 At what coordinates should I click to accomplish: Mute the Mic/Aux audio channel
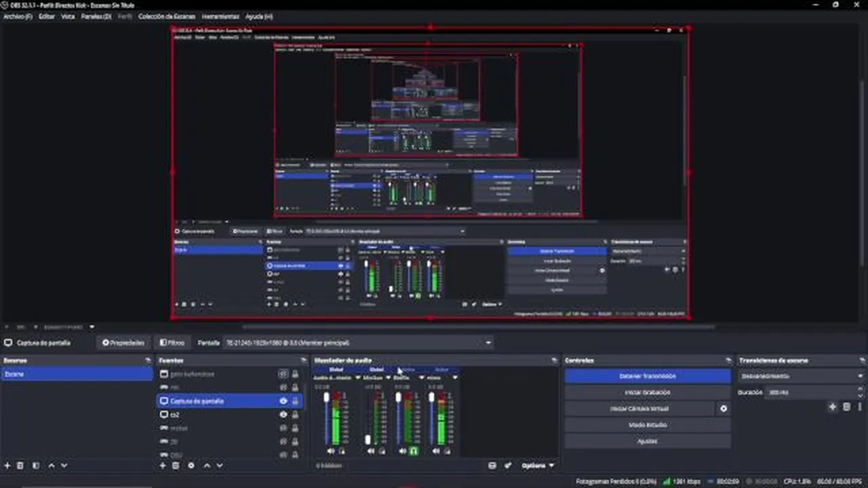[x=372, y=451]
